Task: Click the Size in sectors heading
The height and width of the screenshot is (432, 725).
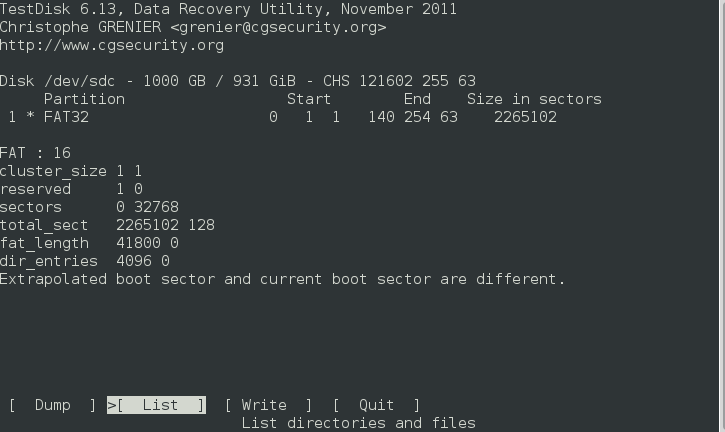Action: (x=534, y=99)
